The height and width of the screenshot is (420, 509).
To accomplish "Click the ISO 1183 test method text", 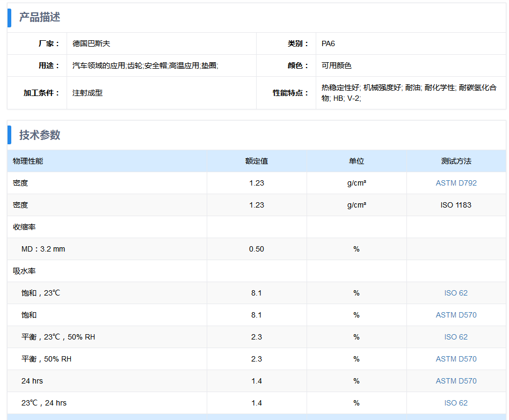I will point(456,205).
